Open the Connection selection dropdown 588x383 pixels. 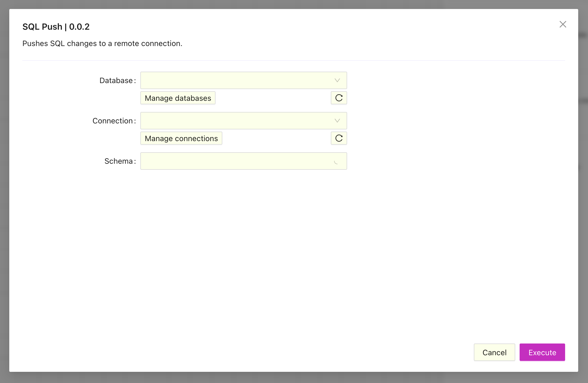(243, 121)
